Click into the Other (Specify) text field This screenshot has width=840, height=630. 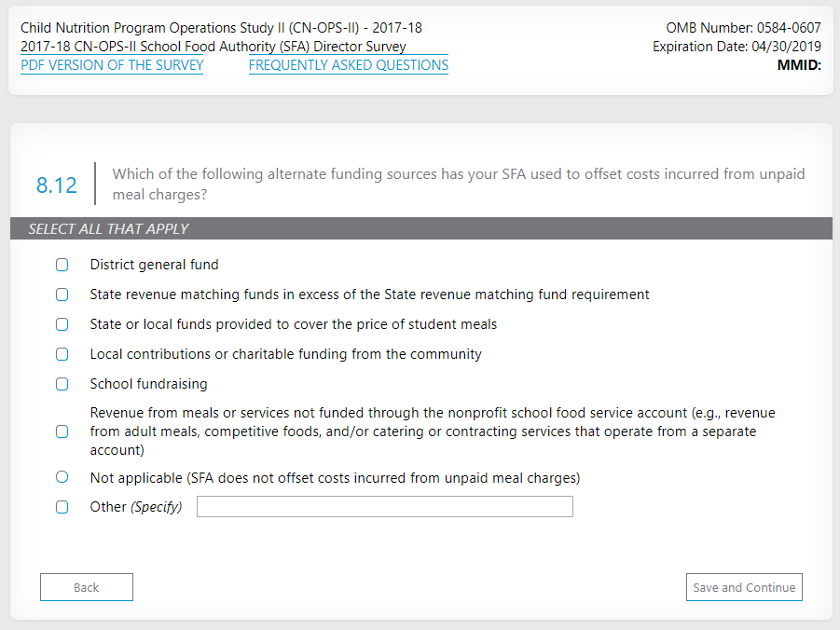[x=384, y=507]
